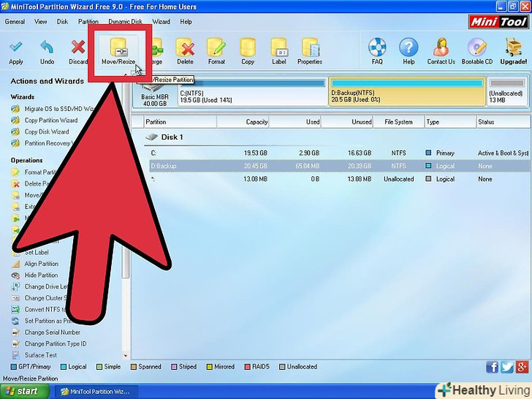Viewport: 532px width, 399px height.
Task: Open the MiniTool Twitter icon
Action: click(x=507, y=367)
